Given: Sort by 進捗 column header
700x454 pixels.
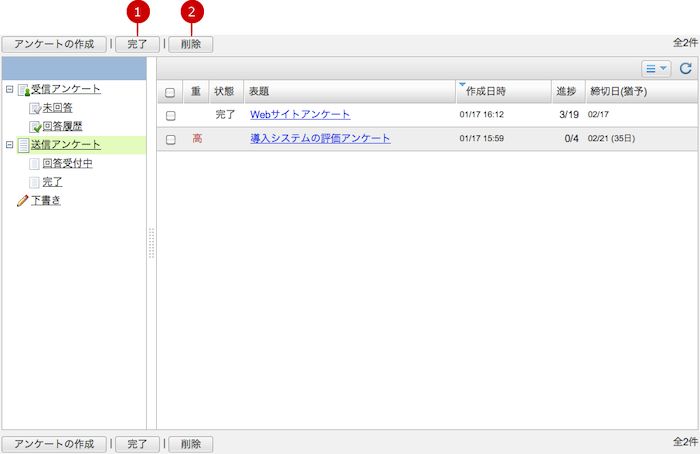Looking at the screenshot, I should click(568, 92).
